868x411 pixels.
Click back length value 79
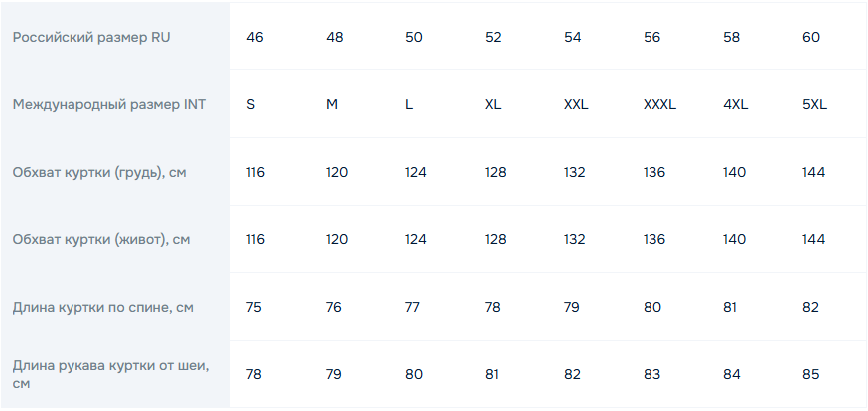572,307
